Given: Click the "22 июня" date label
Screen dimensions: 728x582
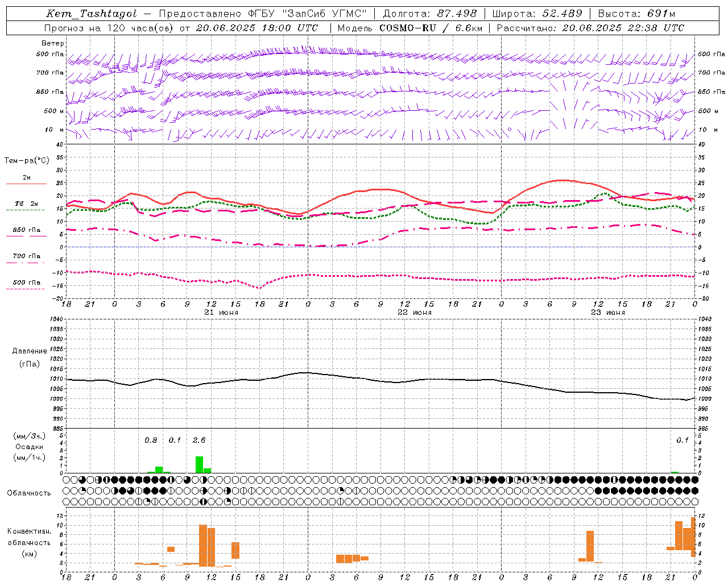Looking at the screenshot, I should [x=415, y=313].
